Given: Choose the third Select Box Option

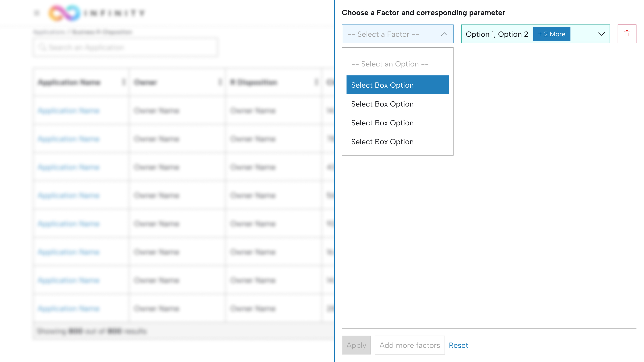Looking at the screenshot, I should [397, 123].
